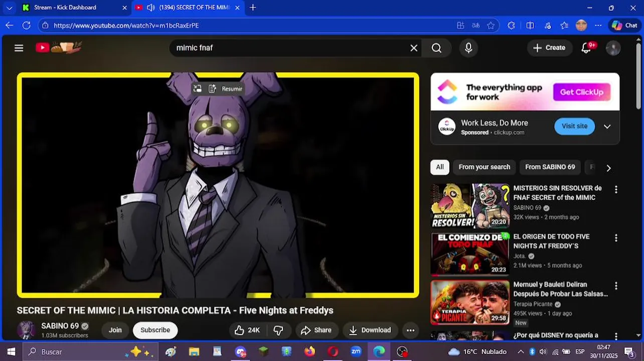Download the video
Screen dimensions: 644x361
pyautogui.click(x=370, y=330)
